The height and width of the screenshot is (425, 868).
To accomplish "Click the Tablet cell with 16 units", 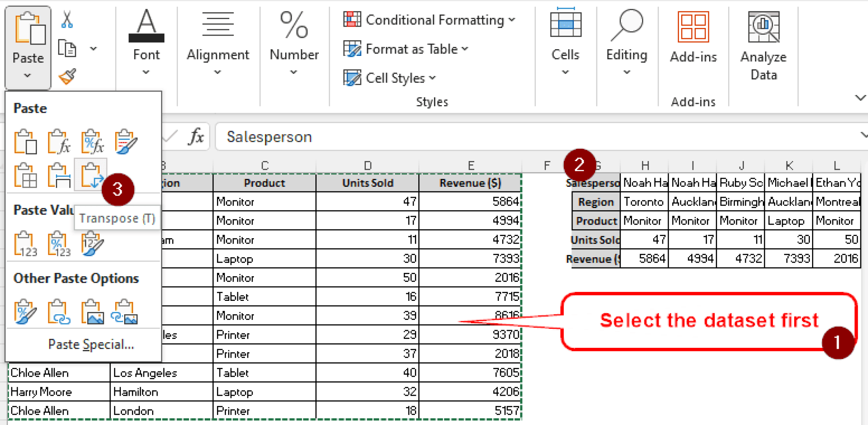I will point(264,297).
